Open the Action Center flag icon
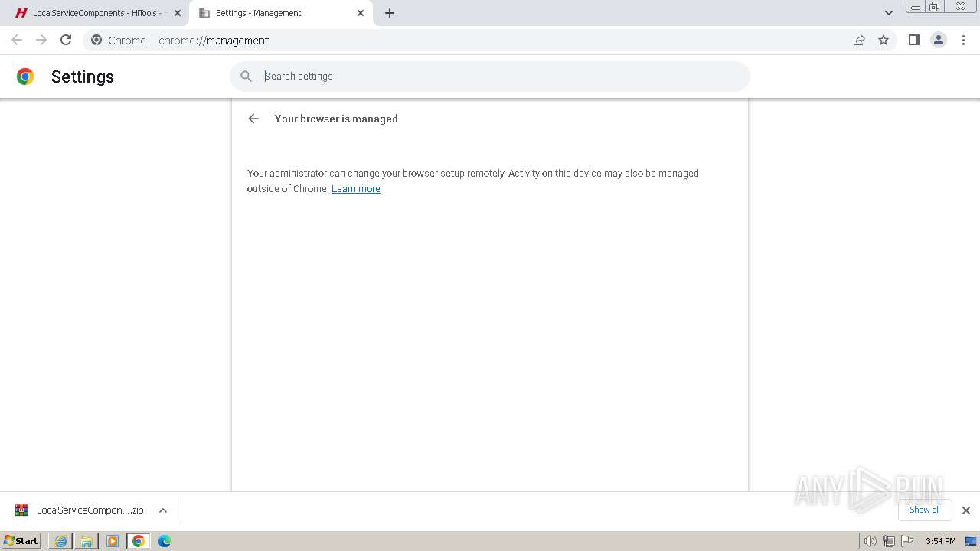This screenshot has width=980, height=551. [x=907, y=541]
